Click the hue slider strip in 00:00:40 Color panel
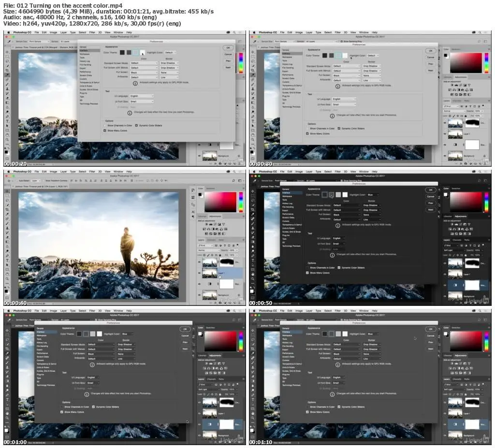This screenshot has height=448, width=495. pyautogui.click(x=241, y=202)
